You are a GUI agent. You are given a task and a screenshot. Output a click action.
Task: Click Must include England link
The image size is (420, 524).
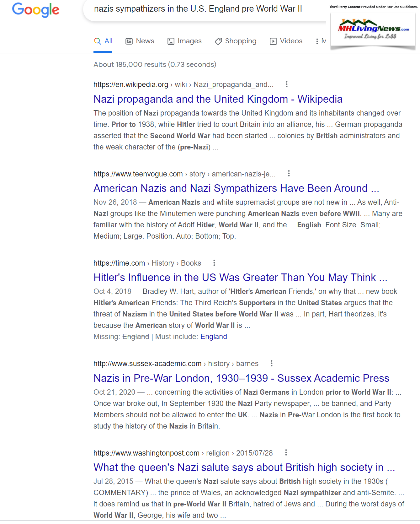tap(213, 337)
